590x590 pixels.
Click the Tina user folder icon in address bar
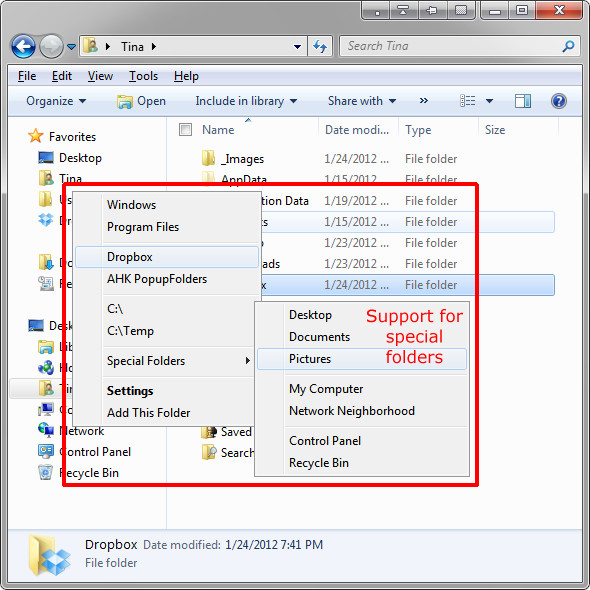click(x=91, y=46)
